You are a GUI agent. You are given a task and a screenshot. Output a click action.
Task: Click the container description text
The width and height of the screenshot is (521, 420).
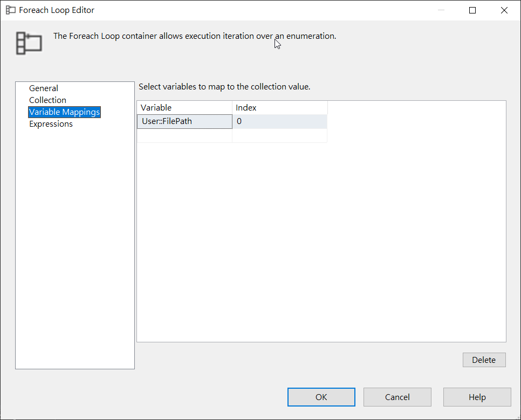click(195, 36)
